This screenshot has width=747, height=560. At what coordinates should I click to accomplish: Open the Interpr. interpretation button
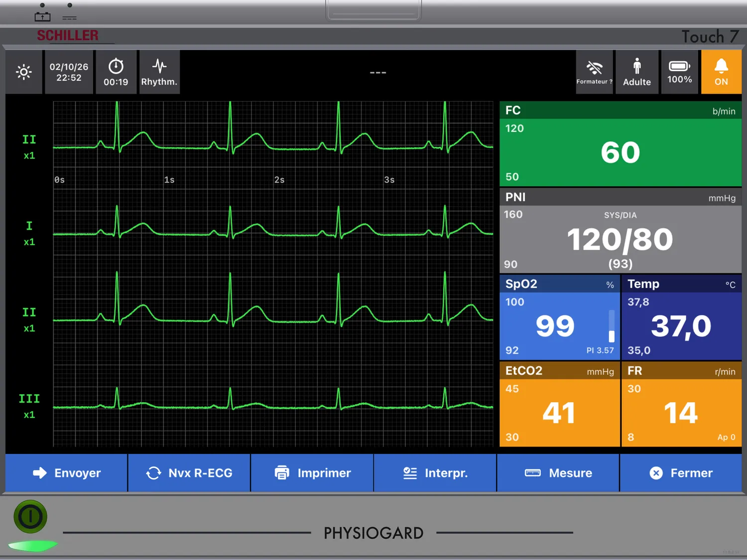[435, 473]
